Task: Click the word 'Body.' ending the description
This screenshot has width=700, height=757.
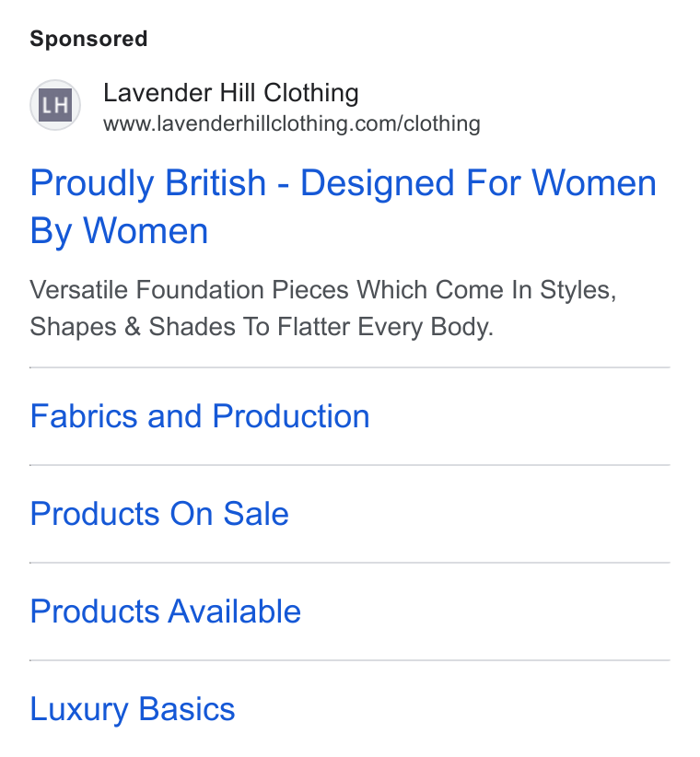Action: (462, 327)
